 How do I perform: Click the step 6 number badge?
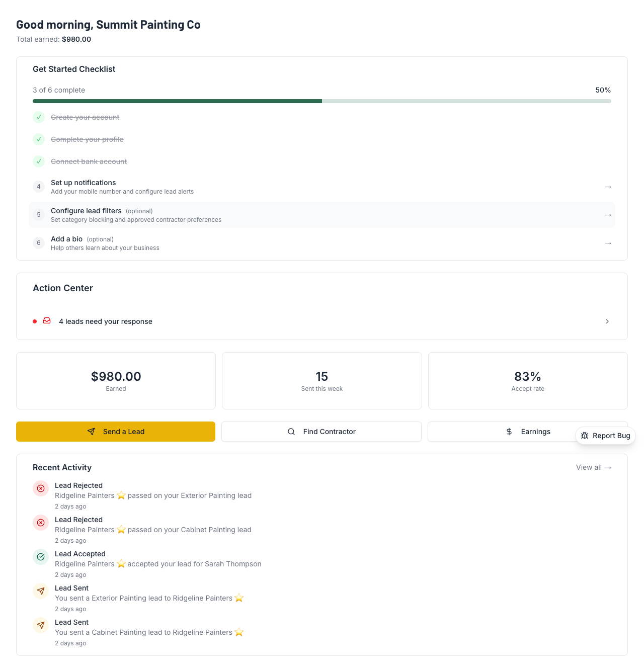[x=39, y=243]
